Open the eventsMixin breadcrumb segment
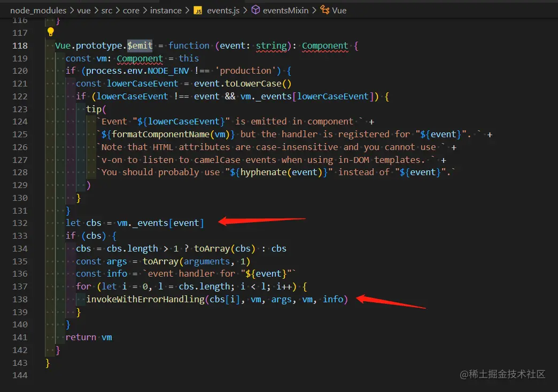Screen dimensions: 558x392 tap(285, 11)
